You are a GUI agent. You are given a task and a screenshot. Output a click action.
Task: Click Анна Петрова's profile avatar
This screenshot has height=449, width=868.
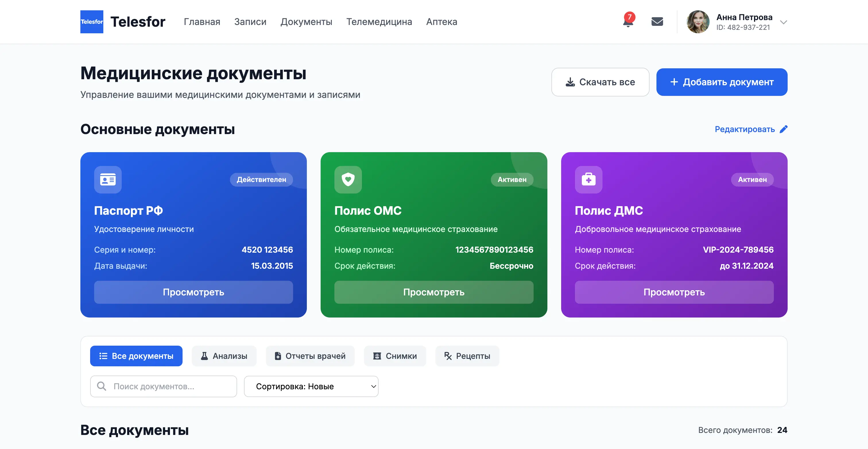(x=698, y=22)
